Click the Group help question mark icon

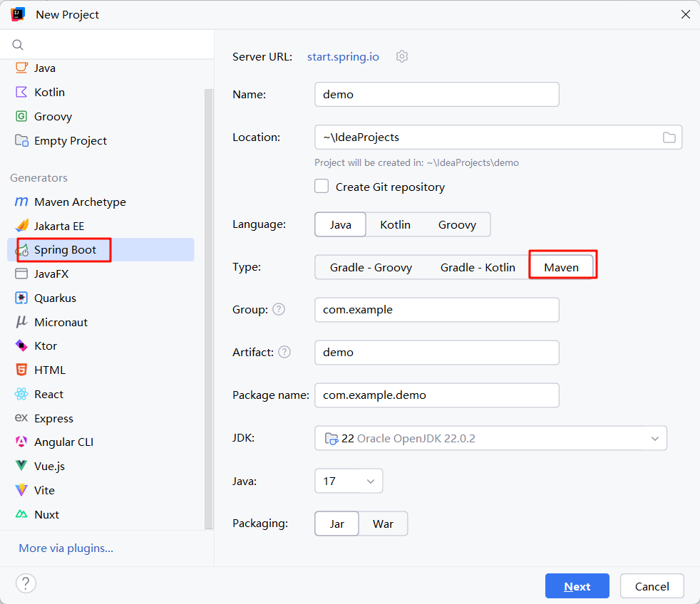tap(279, 309)
